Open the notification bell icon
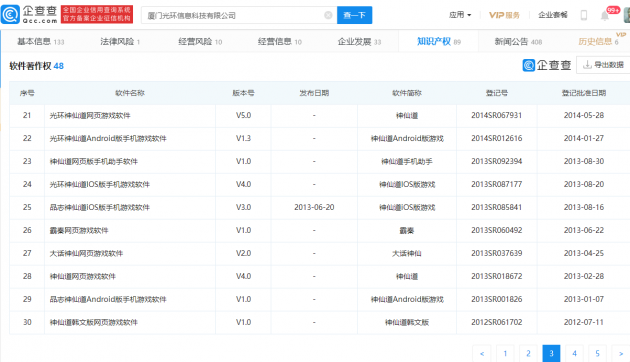 (x=605, y=16)
